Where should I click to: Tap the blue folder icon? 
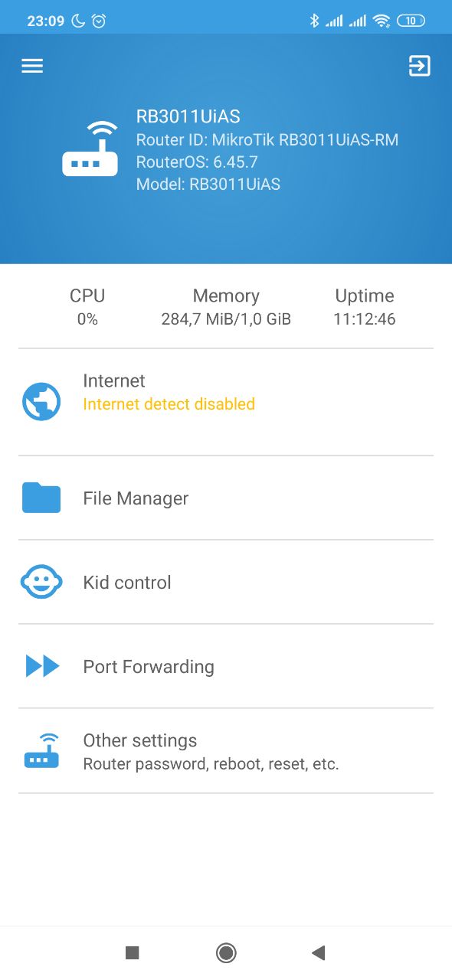pyautogui.click(x=41, y=498)
